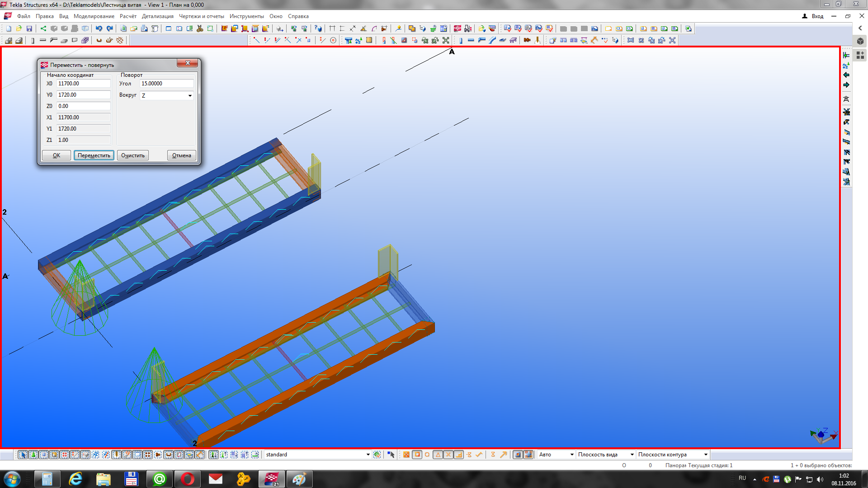The image size is (868, 488).
Task: Click the scissors cut icon in toolbar
Action: [200, 28]
